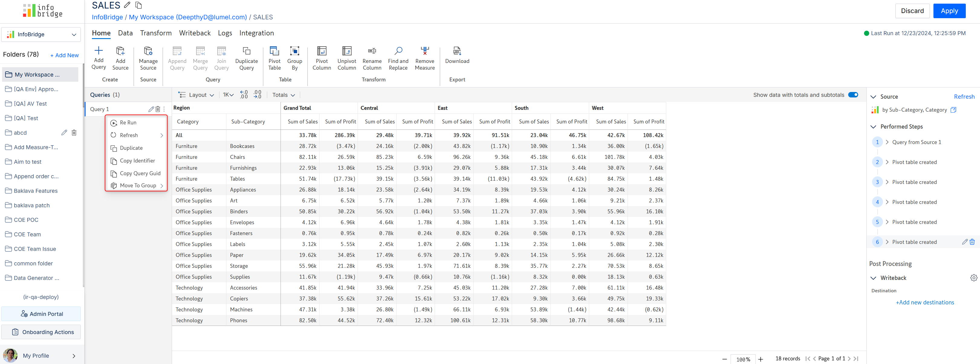Click the Unpivot Column tool
Image resolution: width=980 pixels, height=364 pixels.
[x=346, y=51]
